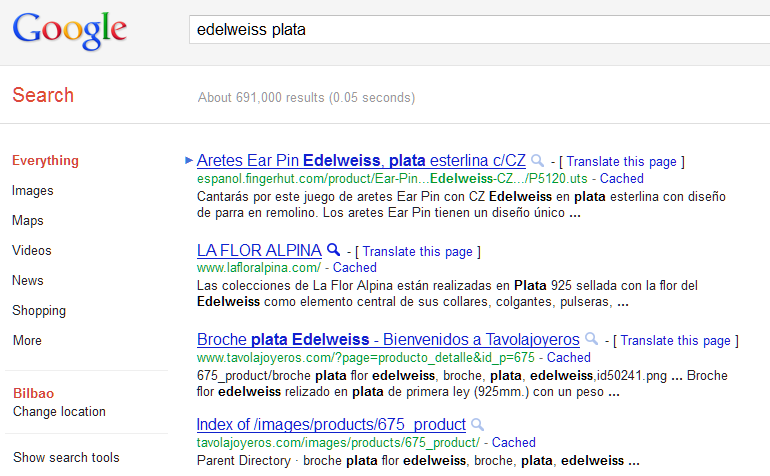Open Cached copy of 675_product directory
Screen dimensions: 770x476
pyautogui.click(x=514, y=442)
